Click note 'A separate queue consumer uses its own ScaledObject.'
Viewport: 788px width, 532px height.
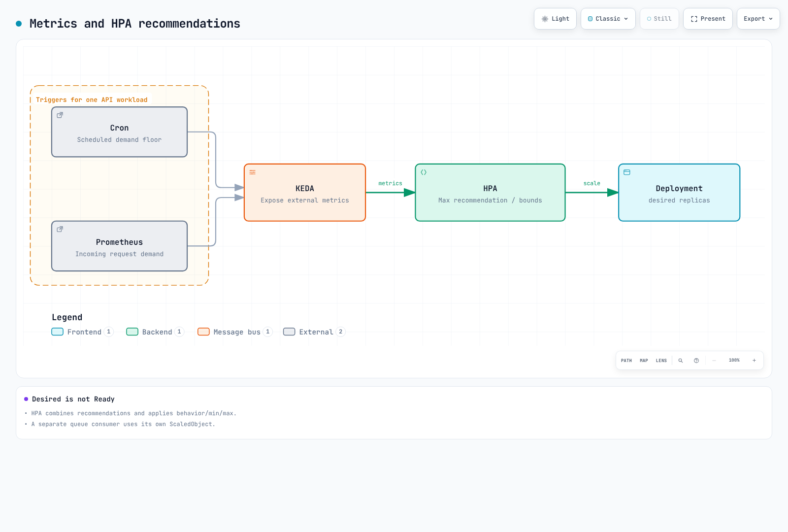(123, 425)
